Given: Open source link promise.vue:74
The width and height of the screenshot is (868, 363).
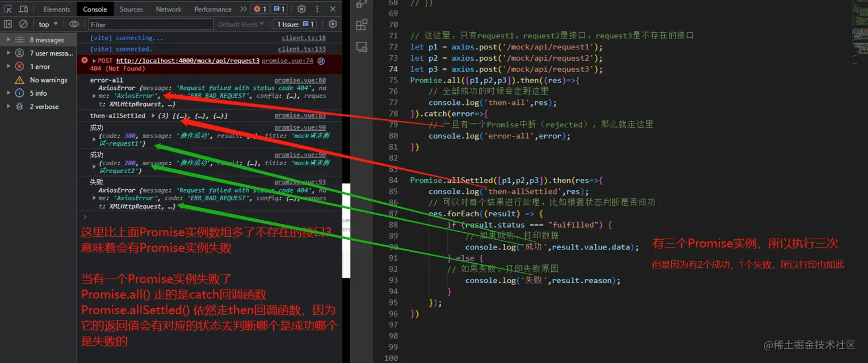Looking at the screenshot, I should 288,60.
